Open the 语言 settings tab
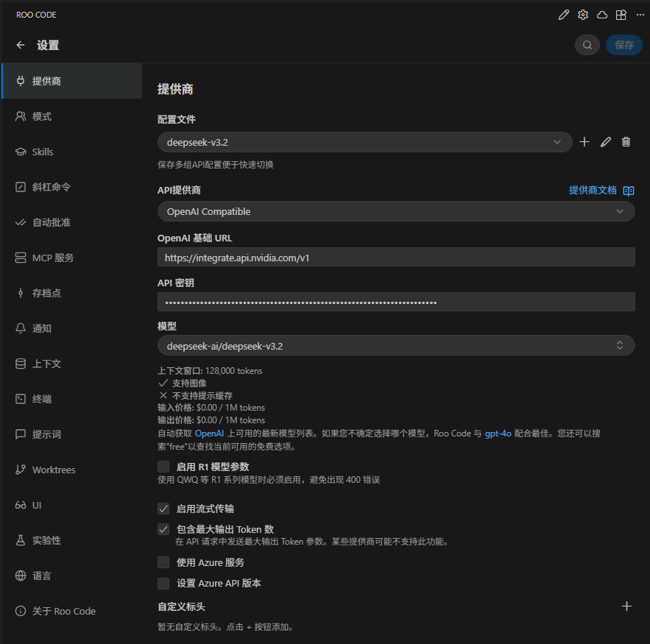The height and width of the screenshot is (644, 650). pyautogui.click(x=71, y=576)
